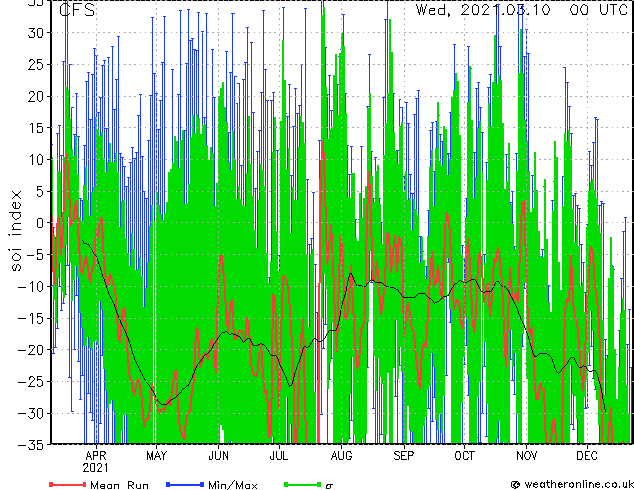Image resolution: width=634 pixels, height=490 pixels.
Task: Click the blue Min/Max legend line
Action: pyautogui.click(x=185, y=484)
